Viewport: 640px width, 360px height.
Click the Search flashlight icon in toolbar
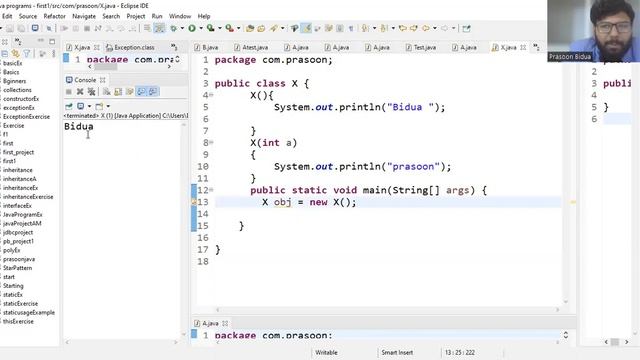click(274, 28)
